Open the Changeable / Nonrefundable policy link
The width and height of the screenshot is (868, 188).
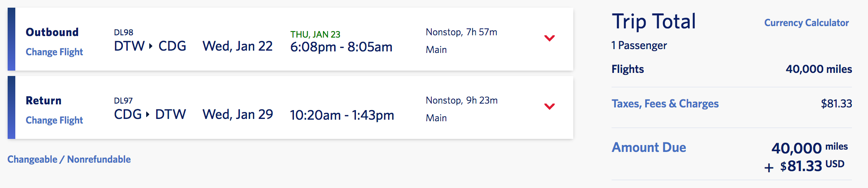(x=69, y=159)
